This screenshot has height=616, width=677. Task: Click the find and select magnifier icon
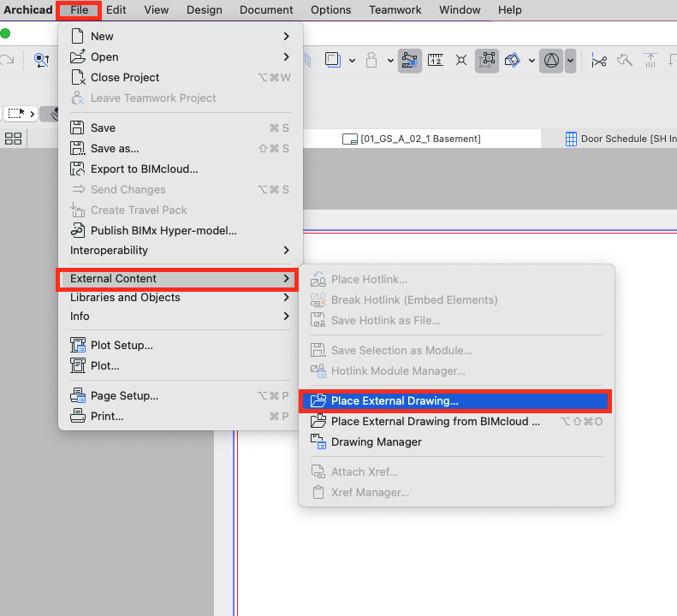point(40,60)
